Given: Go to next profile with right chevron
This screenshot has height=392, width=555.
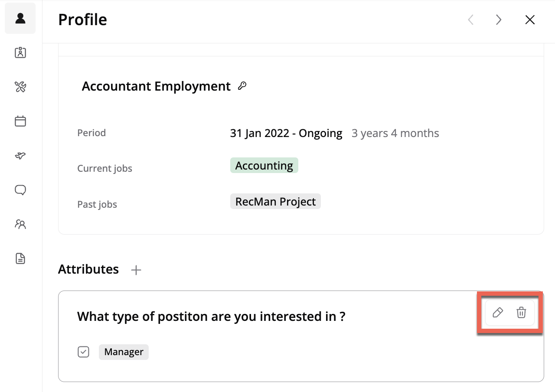Looking at the screenshot, I should pos(499,20).
